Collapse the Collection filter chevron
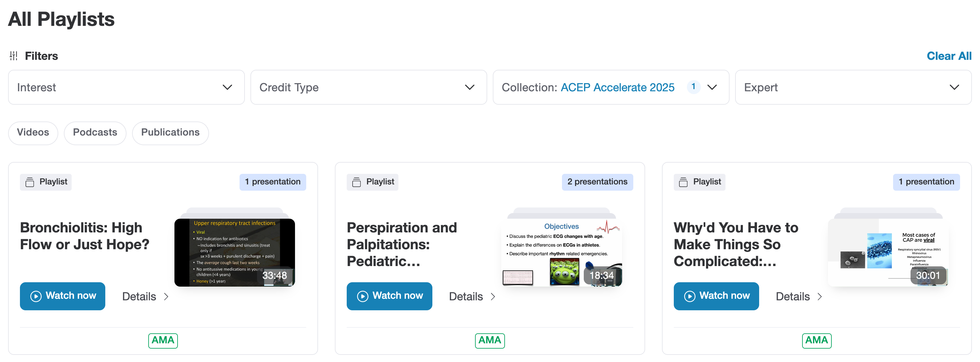 [712, 87]
